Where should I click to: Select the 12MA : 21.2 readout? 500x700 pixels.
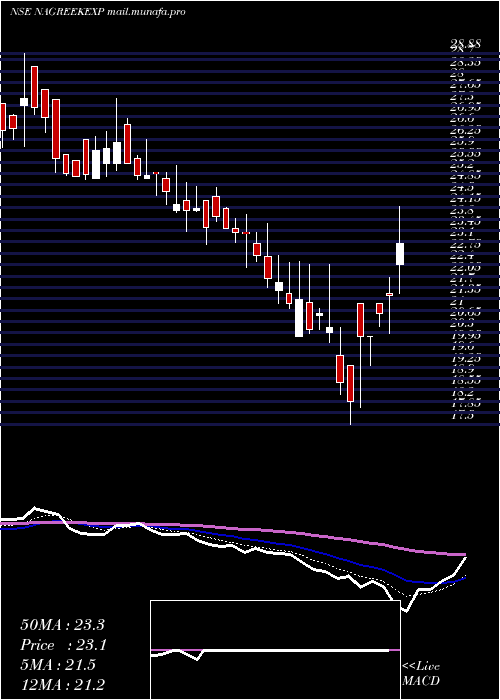62,685
